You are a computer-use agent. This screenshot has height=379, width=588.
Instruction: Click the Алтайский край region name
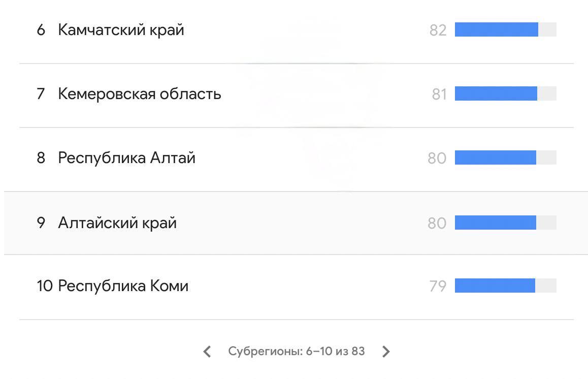click(117, 223)
